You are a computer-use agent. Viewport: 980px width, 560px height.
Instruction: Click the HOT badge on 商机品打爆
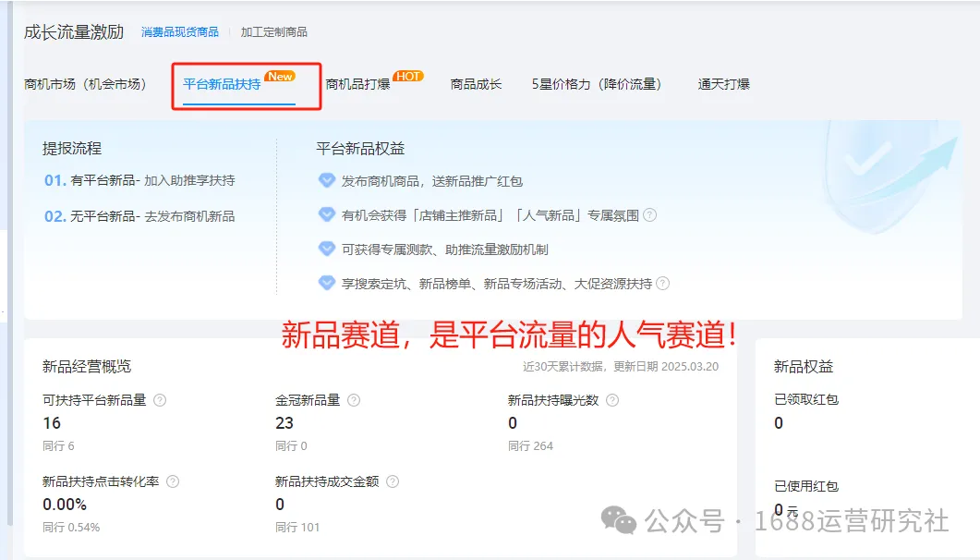[x=408, y=77]
